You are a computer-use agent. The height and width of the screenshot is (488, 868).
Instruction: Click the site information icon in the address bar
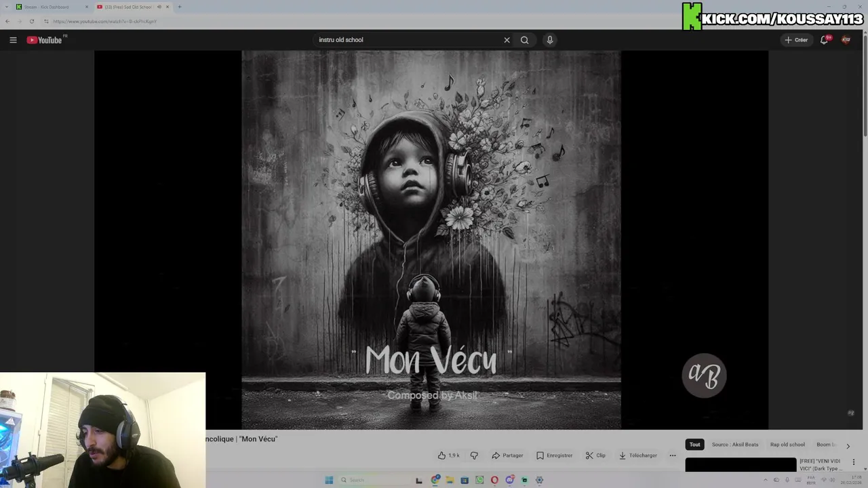coord(46,21)
